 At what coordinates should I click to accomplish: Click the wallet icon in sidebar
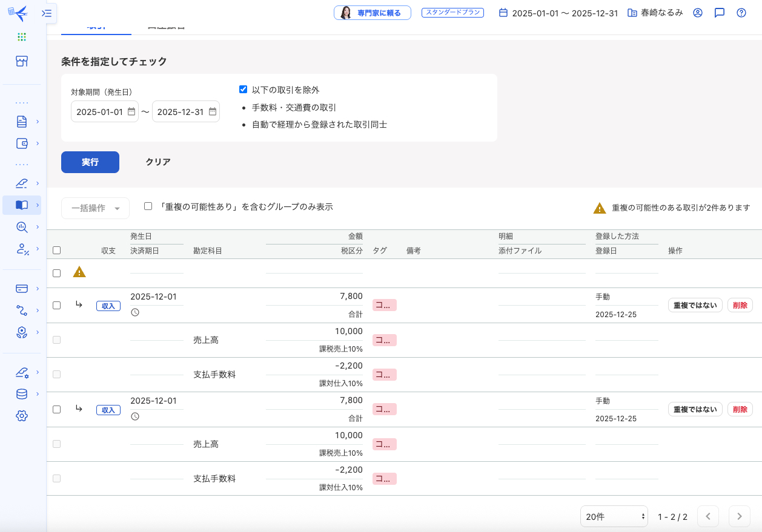(22, 143)
